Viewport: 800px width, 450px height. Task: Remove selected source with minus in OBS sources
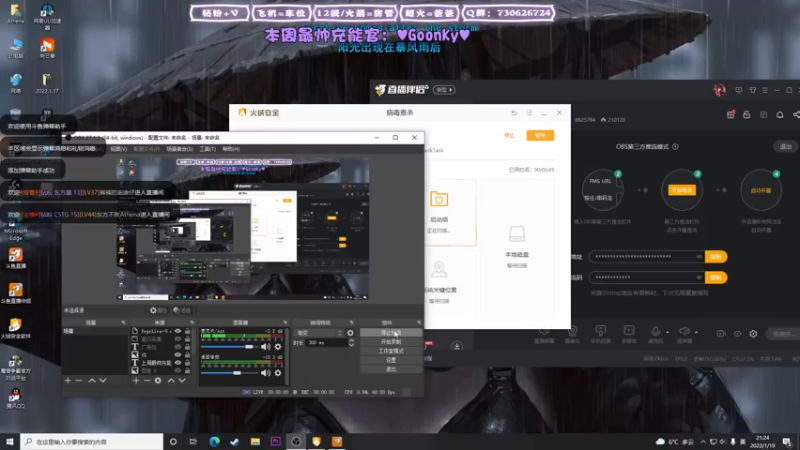(x=147, y=381)
